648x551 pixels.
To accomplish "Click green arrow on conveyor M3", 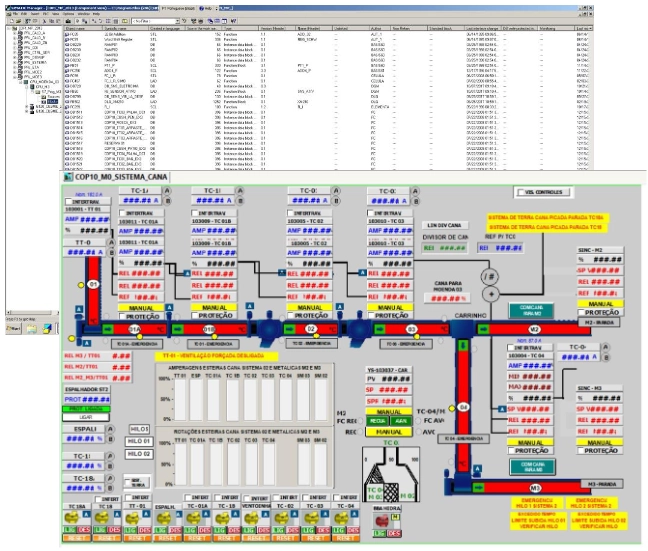I will point(479,488).
